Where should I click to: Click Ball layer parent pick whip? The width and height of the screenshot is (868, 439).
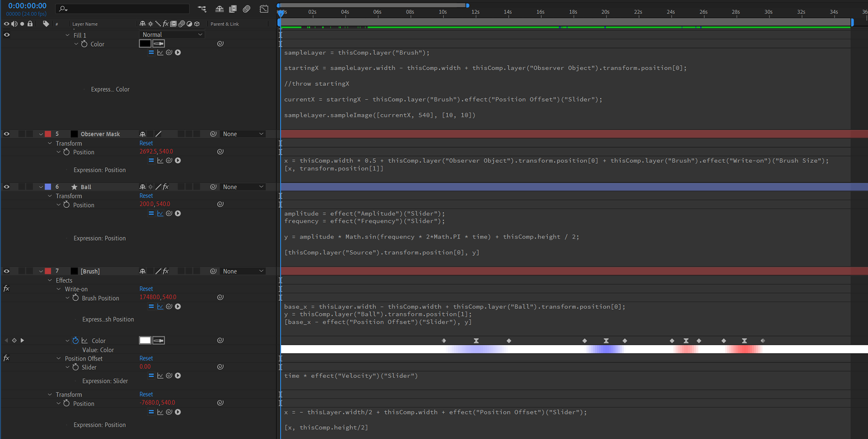pyautogui.click(x=213, y=187)
